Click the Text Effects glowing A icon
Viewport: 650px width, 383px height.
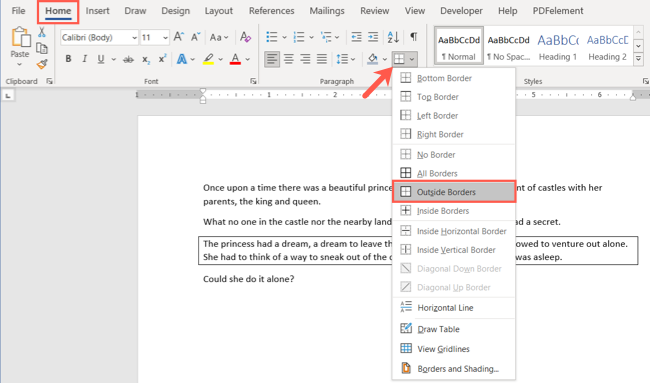tap(182, 59)
